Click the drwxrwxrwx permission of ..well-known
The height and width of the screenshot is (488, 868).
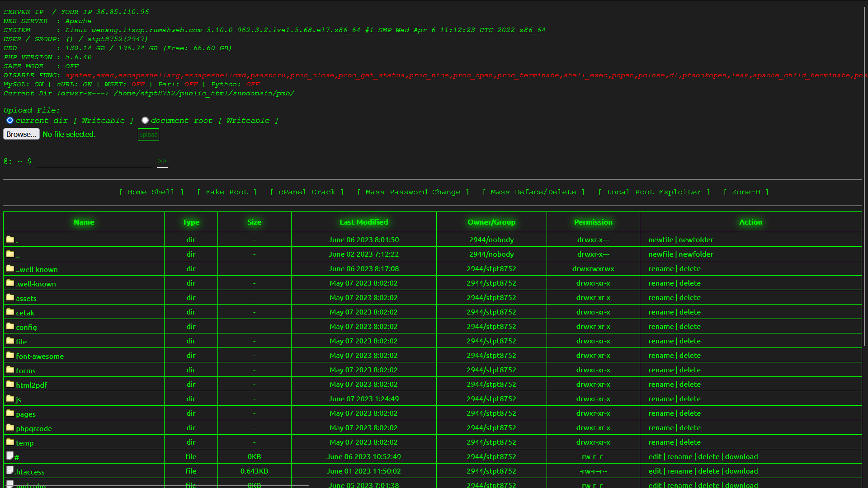click(x=593, y=268)
